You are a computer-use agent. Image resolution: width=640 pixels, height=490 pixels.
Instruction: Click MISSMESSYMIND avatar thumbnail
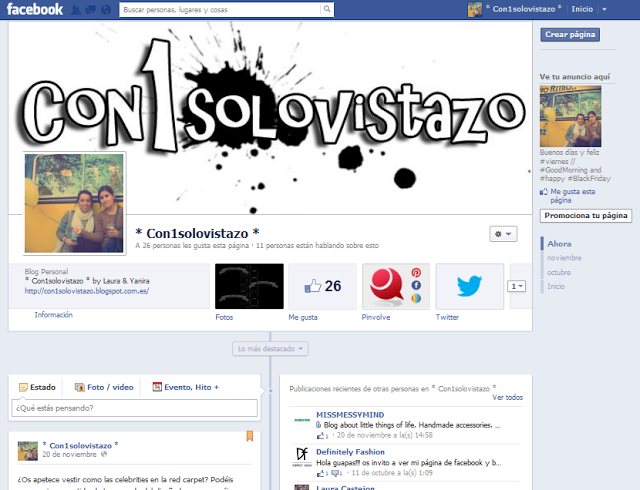tap(302, 420)
